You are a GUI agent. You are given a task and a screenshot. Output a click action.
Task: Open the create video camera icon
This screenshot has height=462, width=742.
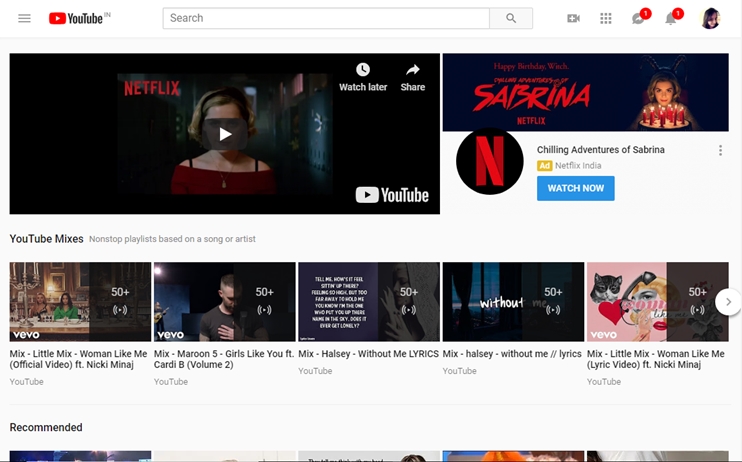pos(574,18)
